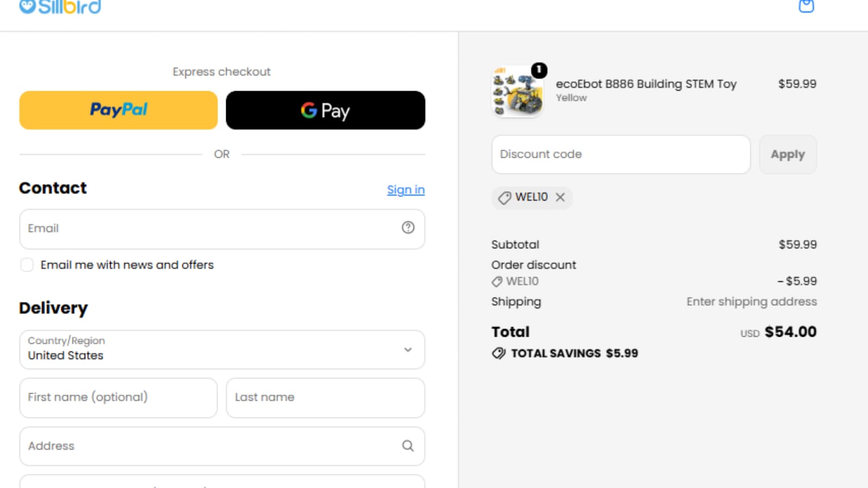Focus the First name (optional) field
The width and height of the screenshot is (868, 488).
pyautogui.click(x=118, y=397)
